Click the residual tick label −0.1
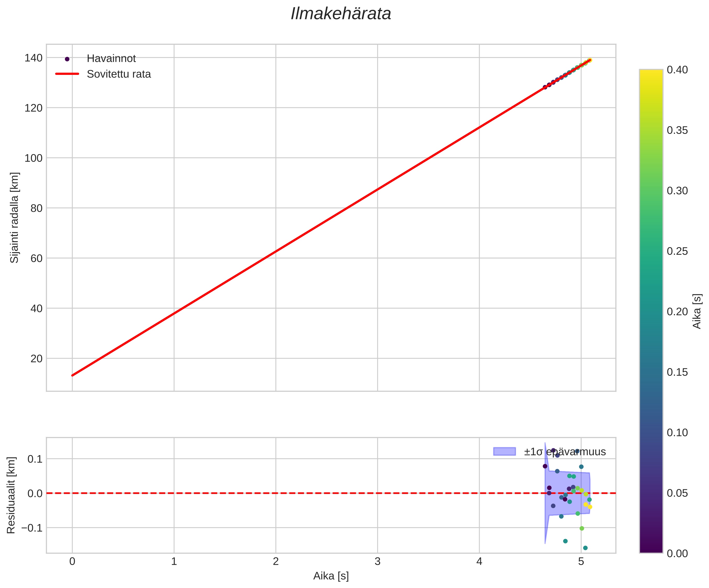Image resolution: width=709 pixels, height=588 pixels. coord(32,528)
